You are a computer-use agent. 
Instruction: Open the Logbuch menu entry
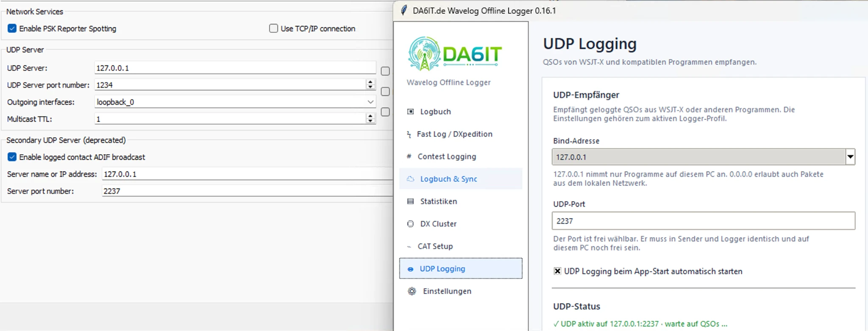point(461,112)
